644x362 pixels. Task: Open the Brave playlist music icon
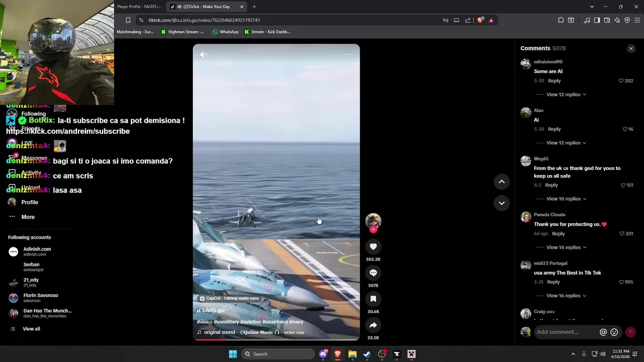587,20
